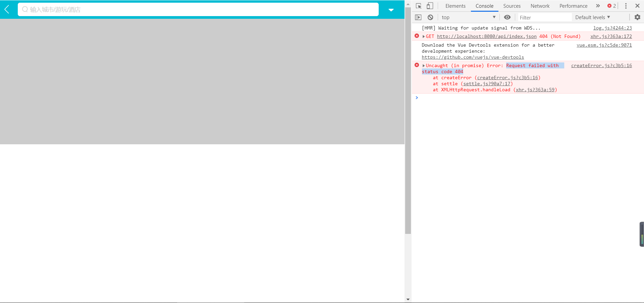Show more DevTools tabs via the chevron
Screen dimensions: 644x303
(598, 6)
